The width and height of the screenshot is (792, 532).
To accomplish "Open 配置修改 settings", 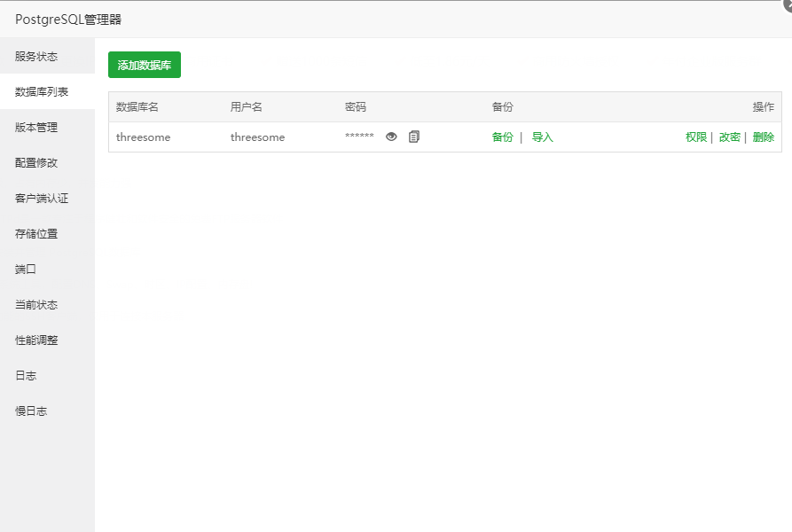I will coord(48,162).
